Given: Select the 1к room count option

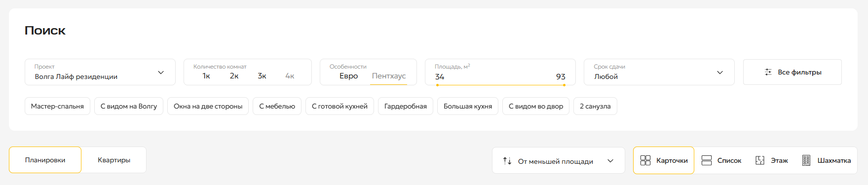Looking at the screenshot, I should [x=206, y=76].
